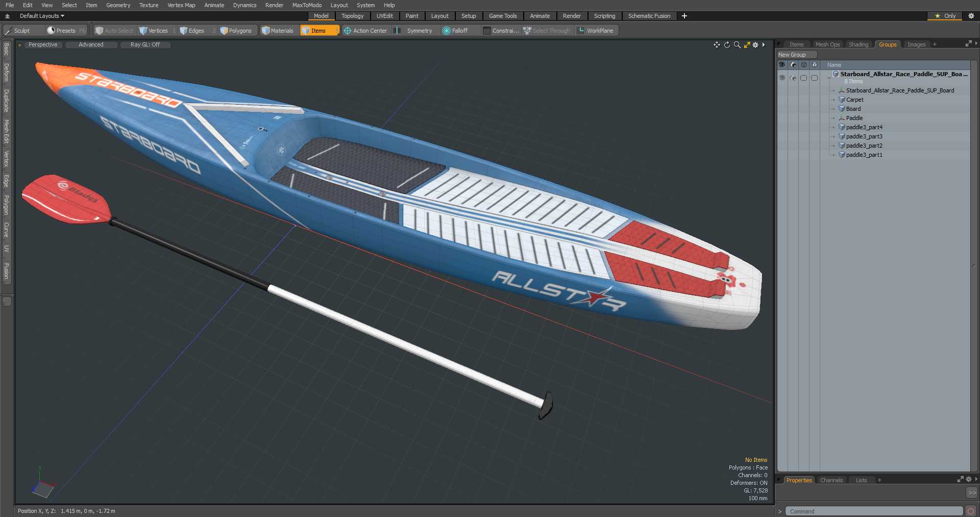The image size is (980, 517).
Task: Check the first checkbox of the Starboard group
Action: pyautogui.click(x=803, y=78)
